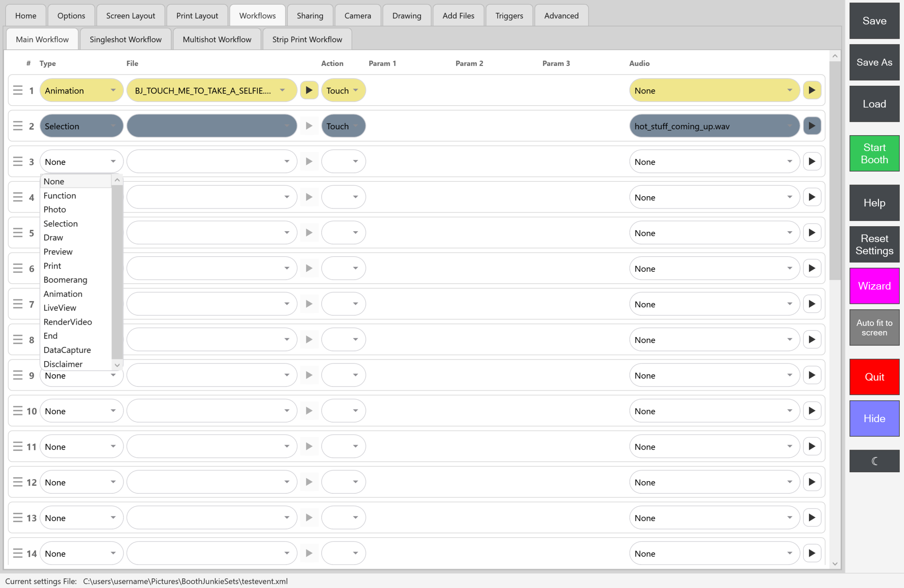The width and height of the screenshot is (904, 588).
Task: Click the drag handle of row 3
Action: tap(18, 162)
